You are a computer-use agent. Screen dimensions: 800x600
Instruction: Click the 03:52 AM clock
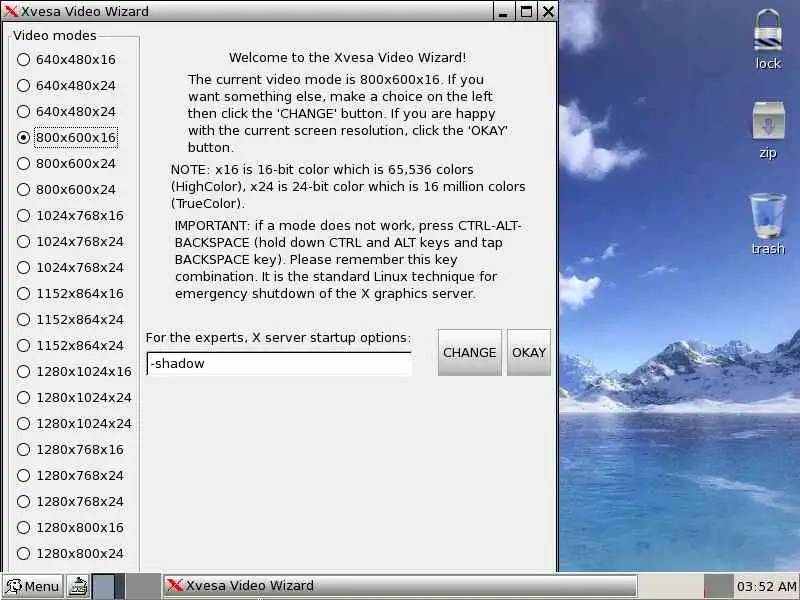coord(766,587)
